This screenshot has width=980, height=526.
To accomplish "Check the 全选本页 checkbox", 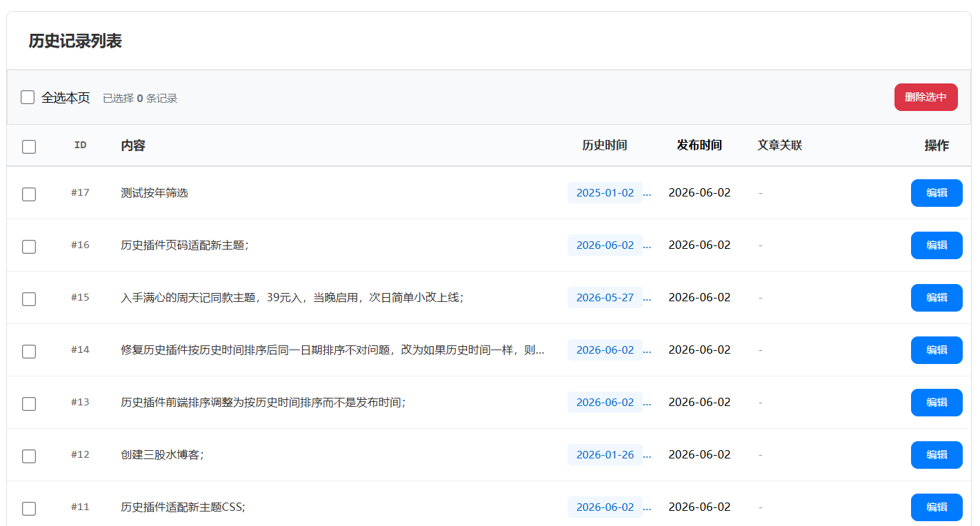I will [x=28, y=97].
